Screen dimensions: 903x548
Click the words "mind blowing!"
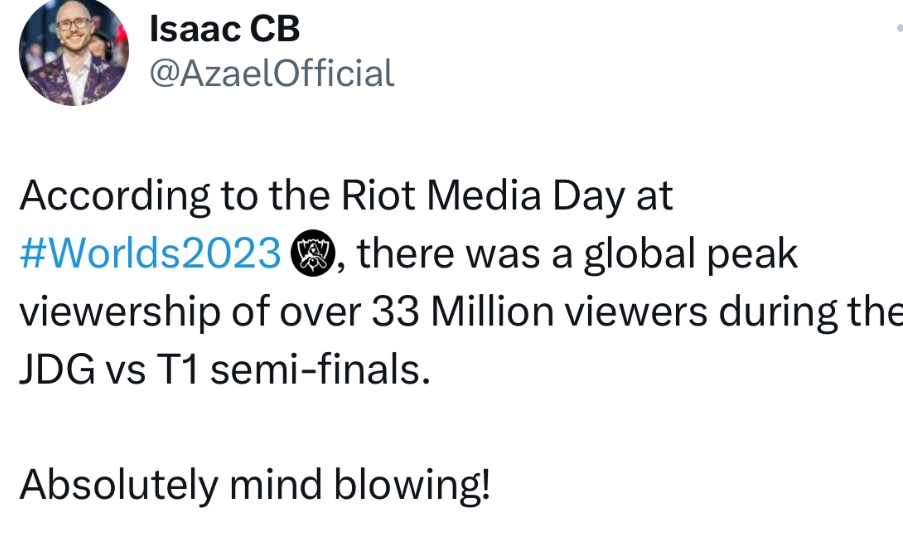click(360, 486)
